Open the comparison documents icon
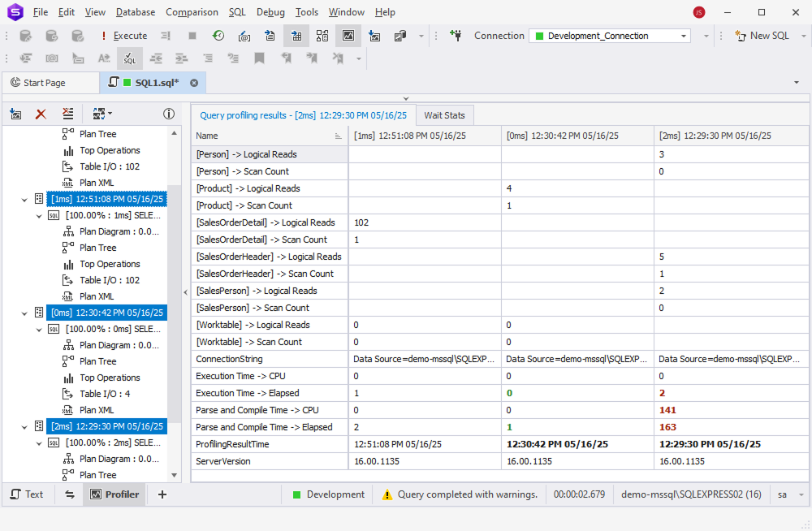 click(399, 36)
